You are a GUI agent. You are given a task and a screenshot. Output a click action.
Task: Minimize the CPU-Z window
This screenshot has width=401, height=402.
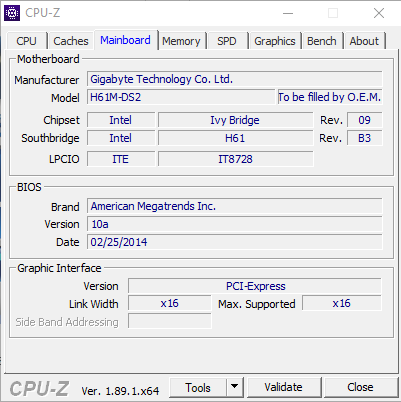point(288,13)
